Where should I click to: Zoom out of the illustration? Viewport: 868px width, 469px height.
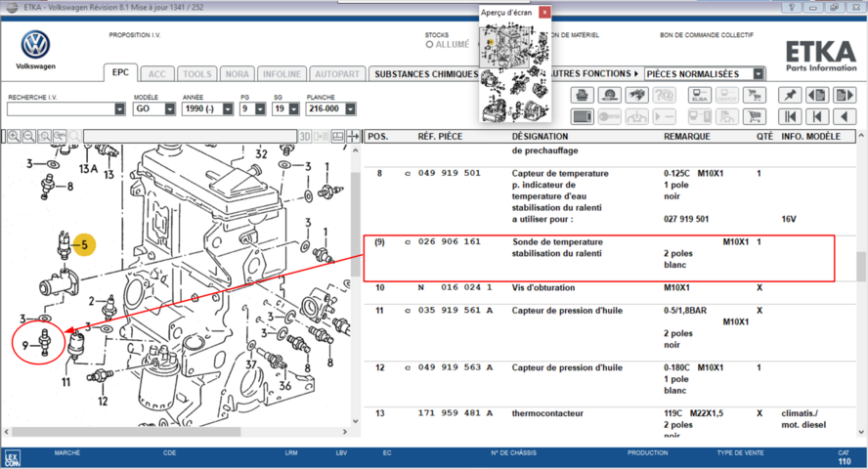[29, 136]
